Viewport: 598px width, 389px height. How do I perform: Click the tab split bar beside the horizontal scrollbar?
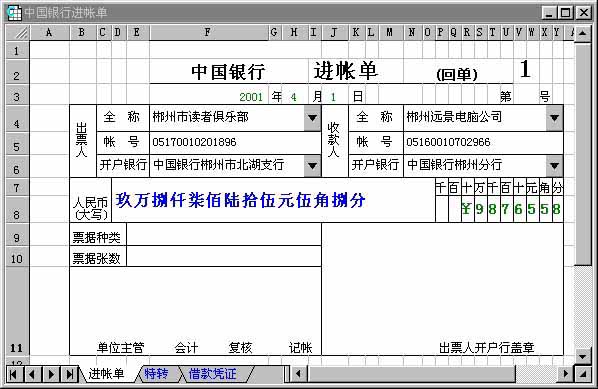click(288, 374)
